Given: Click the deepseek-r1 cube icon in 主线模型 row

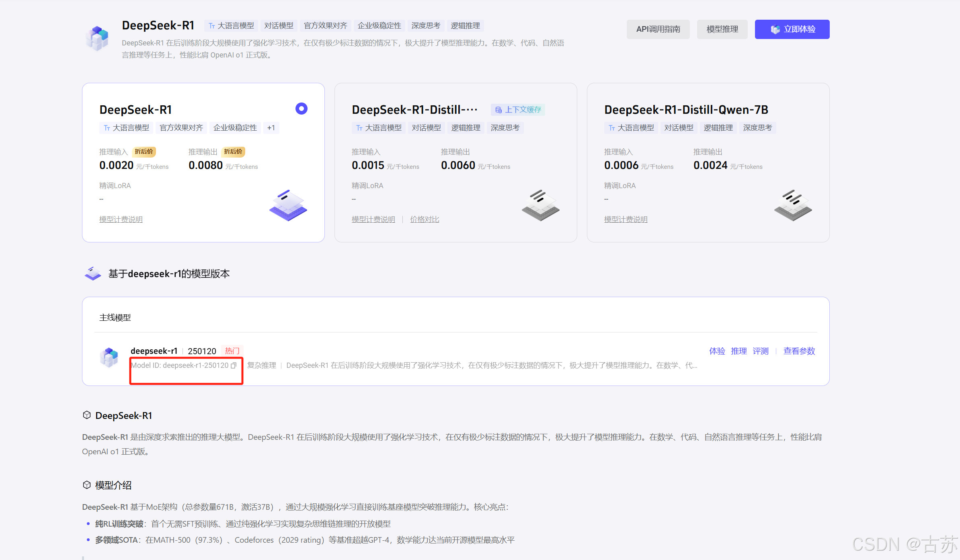Looking at the screenshot, I should (109, 357).
